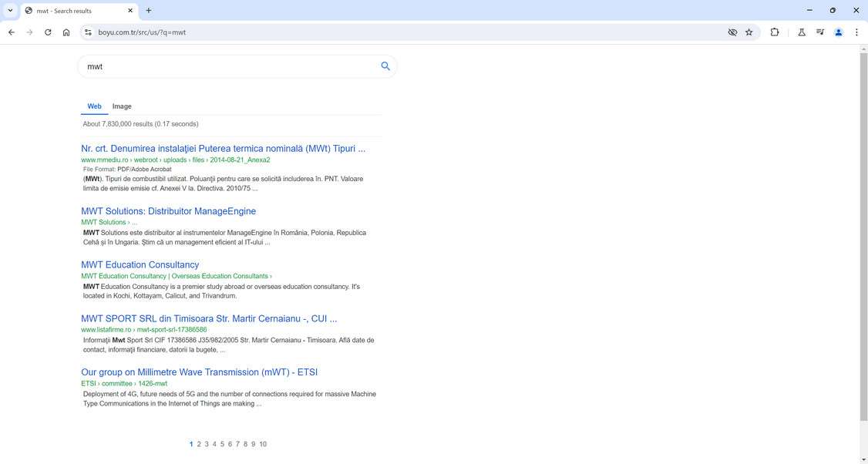Start a search with the magnifier icon
This screenshot has height=464, width=868.
385,66
